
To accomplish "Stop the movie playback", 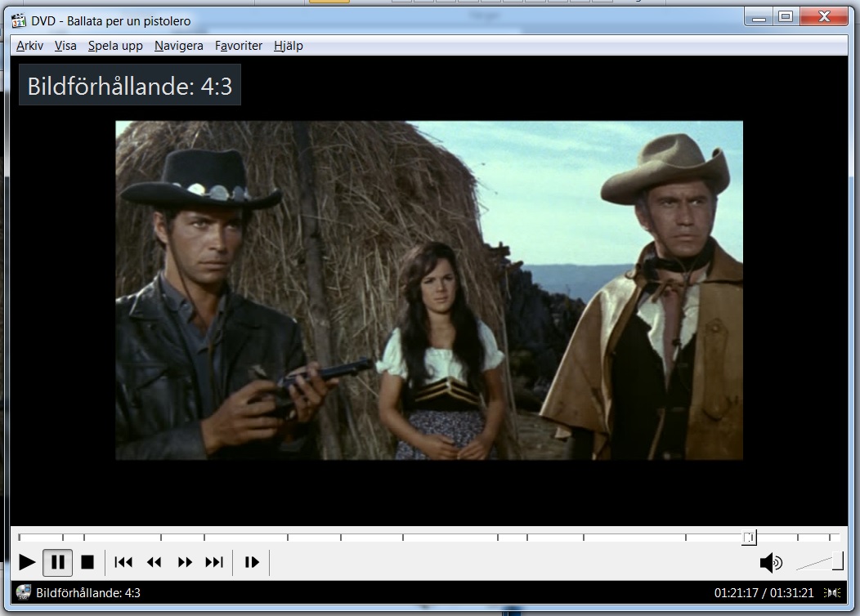I will (x=87, y=562).
